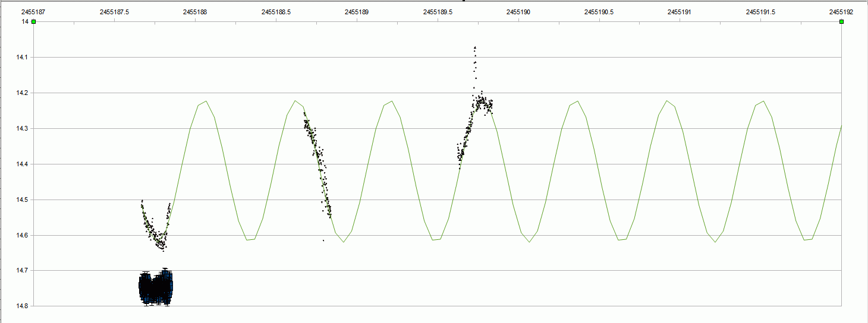Click the isolated data point near 14.62
Screen dimensions: 868x323
pyautogui.click(x=323, y=240)
